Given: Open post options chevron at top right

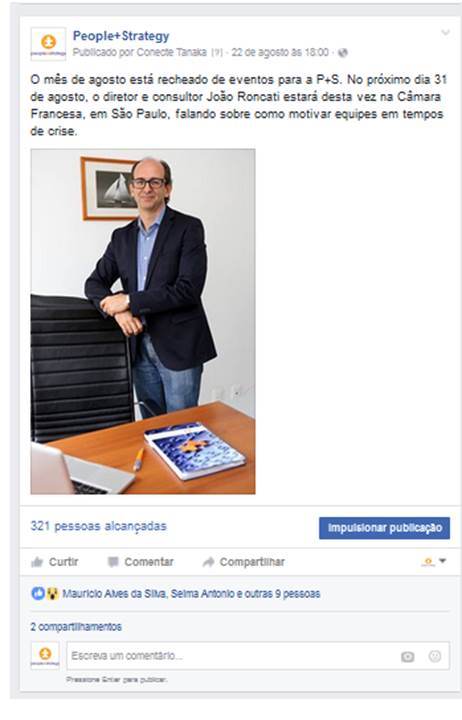Looking at the screenshot, I should (445, 33).
